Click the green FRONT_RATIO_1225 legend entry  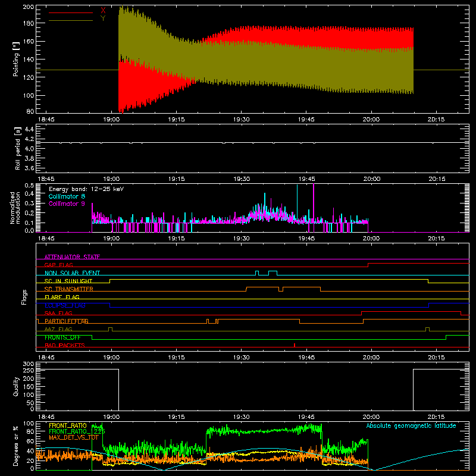click(77, 431)
